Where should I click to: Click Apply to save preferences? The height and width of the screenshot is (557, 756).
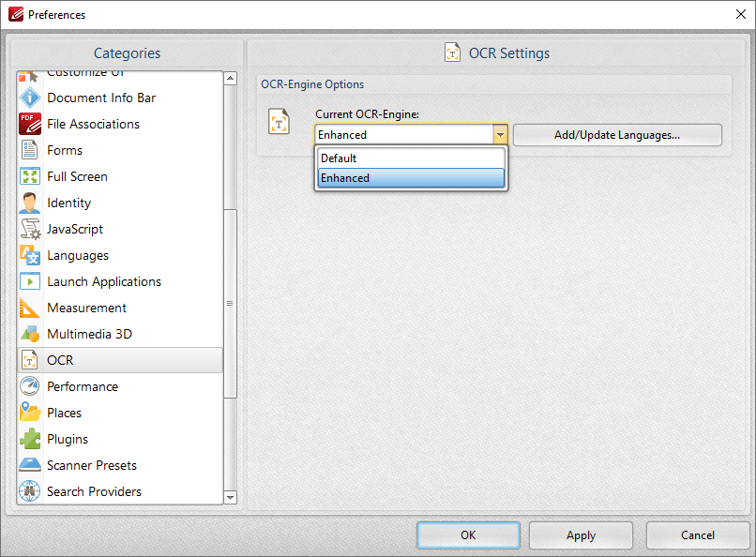[x=581, y=535]
